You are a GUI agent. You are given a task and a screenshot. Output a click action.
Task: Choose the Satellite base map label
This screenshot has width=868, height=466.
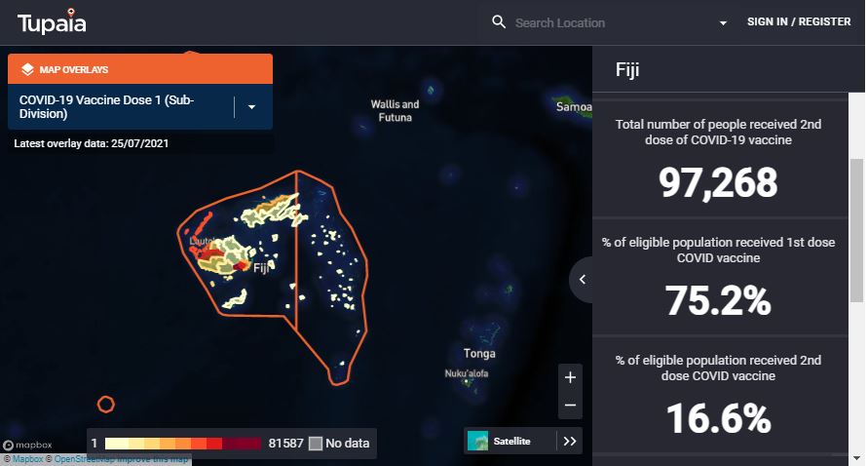click(x=512, y=441)
